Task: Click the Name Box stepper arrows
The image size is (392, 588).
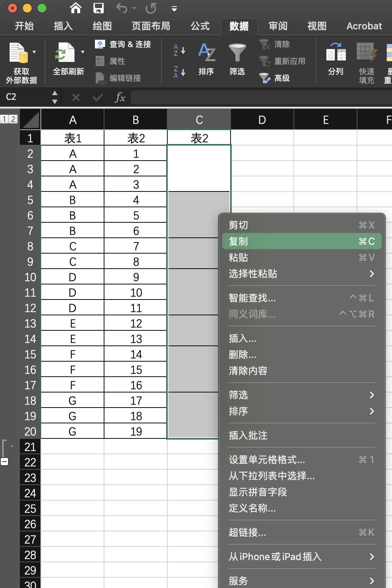Action: click(x=55, y=97)
